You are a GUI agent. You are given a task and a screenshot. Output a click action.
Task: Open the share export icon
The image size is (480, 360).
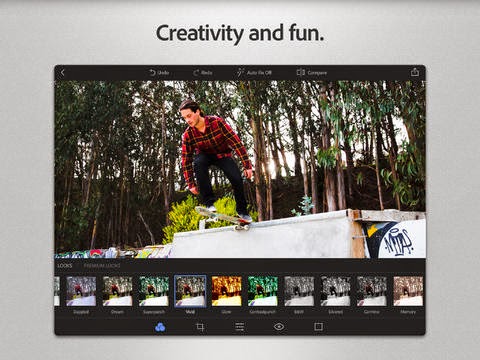(x=415, y=72)
